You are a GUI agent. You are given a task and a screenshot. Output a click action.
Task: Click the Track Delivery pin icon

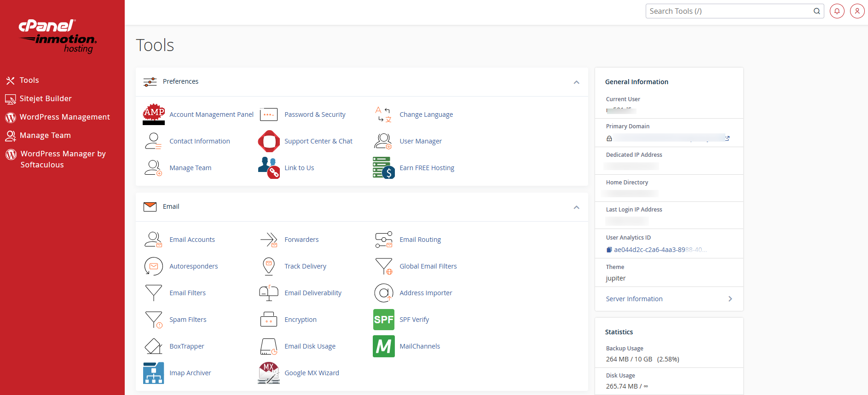pos(269,266)
